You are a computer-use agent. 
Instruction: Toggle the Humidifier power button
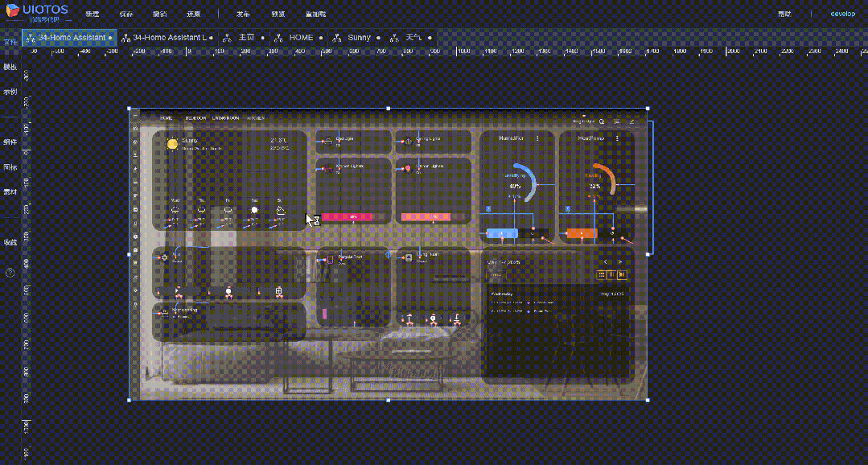(x=533, y=233)
